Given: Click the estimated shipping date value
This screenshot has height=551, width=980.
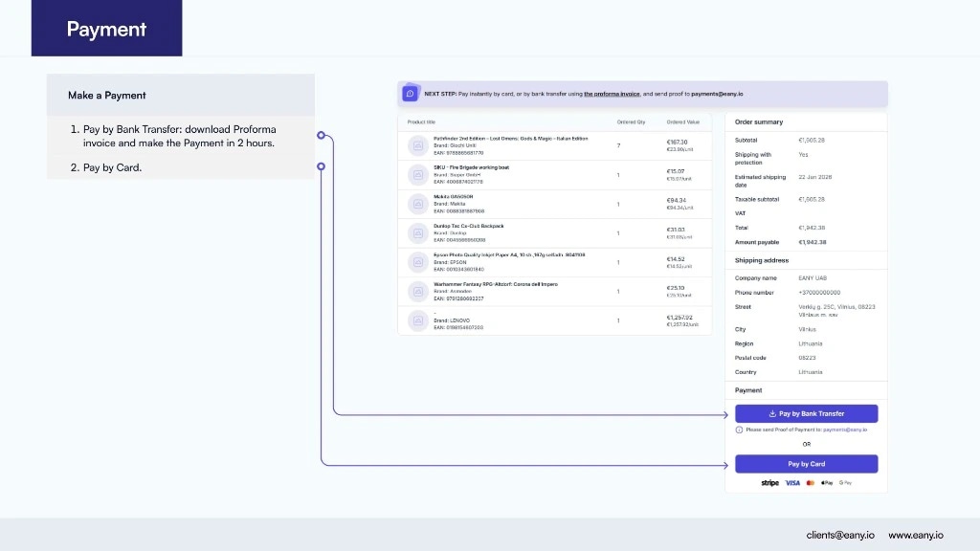Looking at the screenshot, I should [x=815, y=177].
